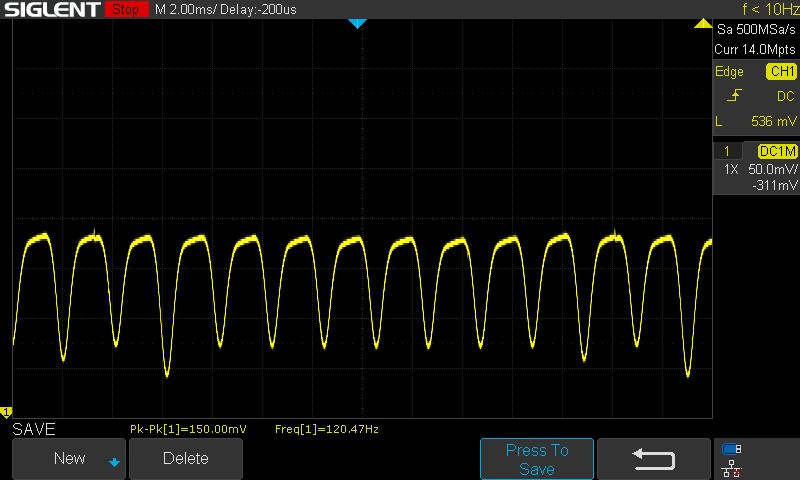
Task: Click the Edge trigger type label
Action: point(729,71)
